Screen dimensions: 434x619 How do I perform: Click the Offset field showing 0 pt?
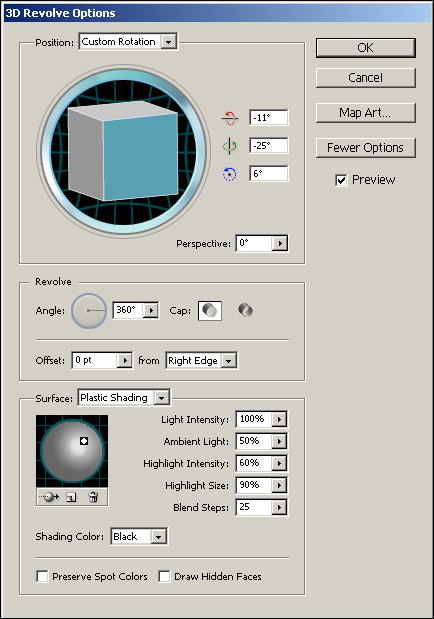(x=95, y=360)
